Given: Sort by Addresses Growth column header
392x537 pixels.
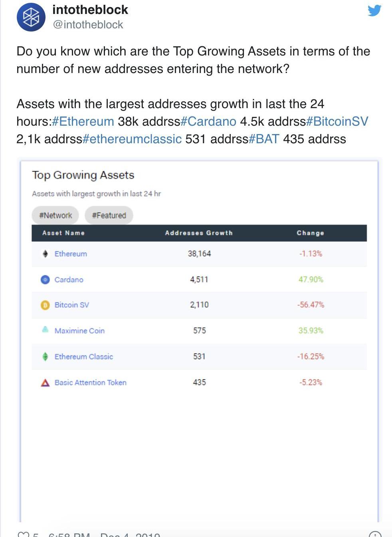Looking at the screenshot, I should (x=199, y=233).
